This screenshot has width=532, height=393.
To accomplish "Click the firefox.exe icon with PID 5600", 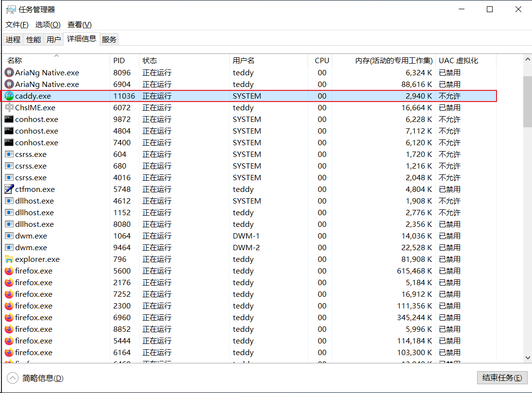I will 9,271.
